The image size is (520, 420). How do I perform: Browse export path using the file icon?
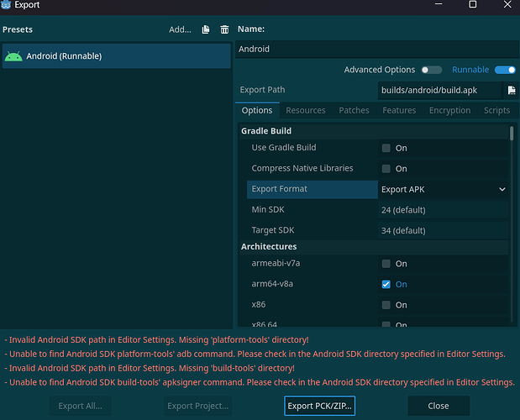pos(510,90)
